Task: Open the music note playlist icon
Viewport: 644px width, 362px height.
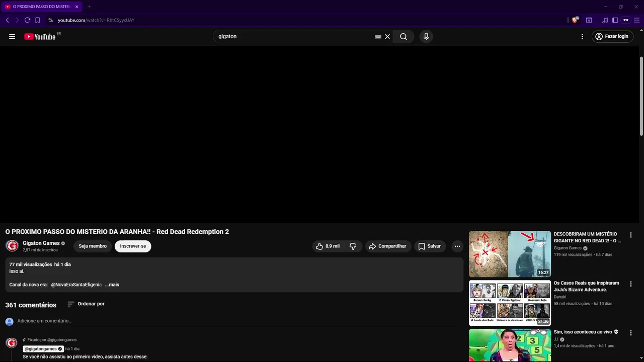Action: click(x=605, y=20)
